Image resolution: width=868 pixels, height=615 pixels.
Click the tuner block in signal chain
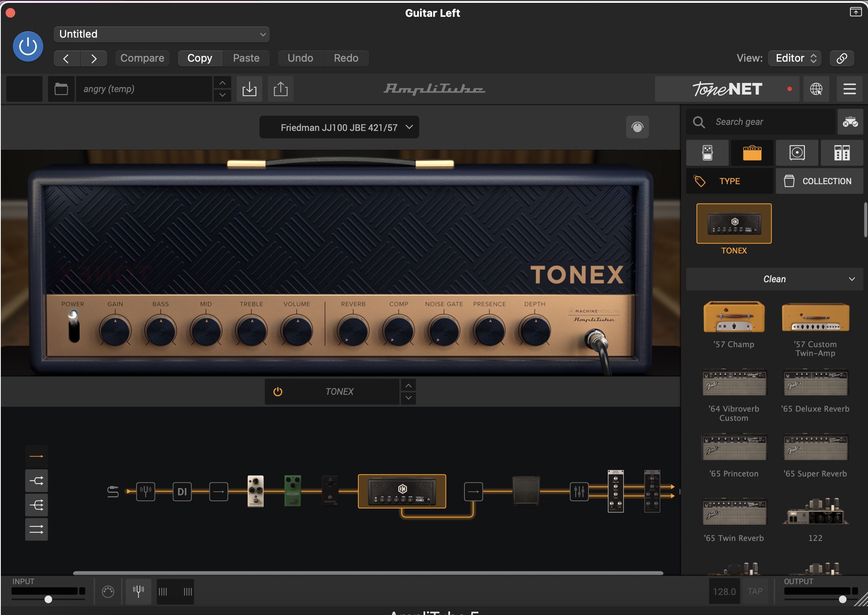tap(146, 491)
